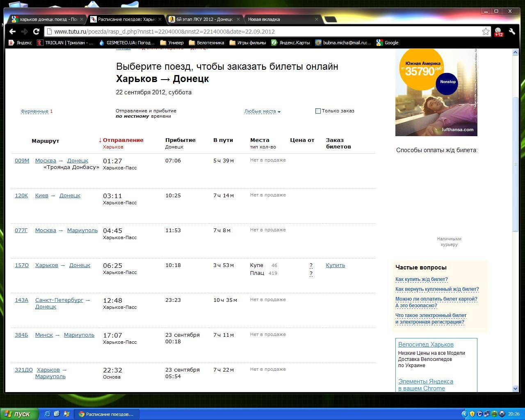The image size is (525, 420).
Task: Click the browser back arrow button
Action: pyautogui.click(x=12, y=32)
